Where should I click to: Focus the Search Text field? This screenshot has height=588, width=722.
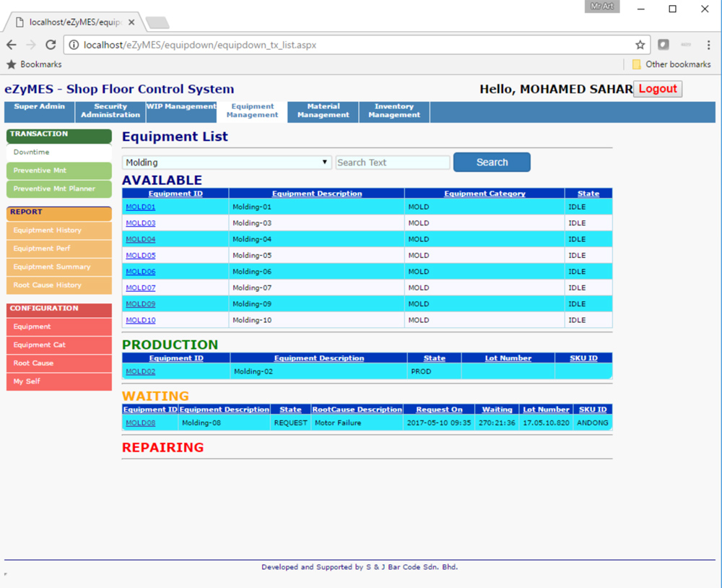click(x=393, y=163)
